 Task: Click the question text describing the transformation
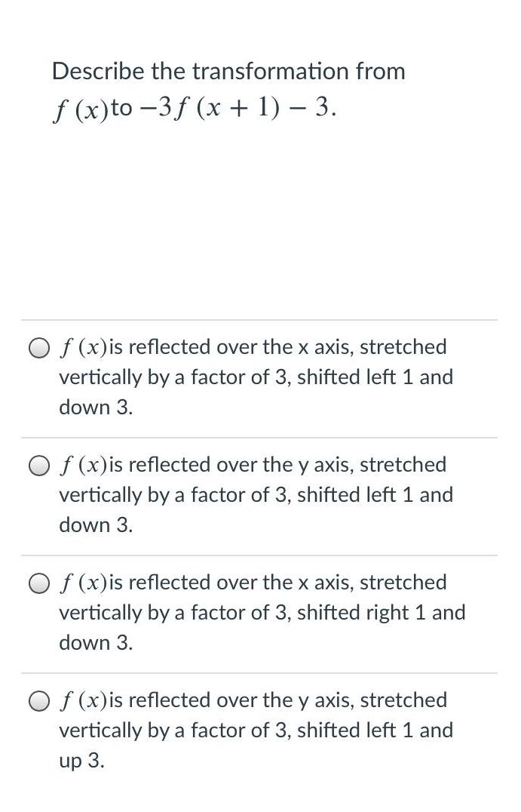[x=226, y=72]
